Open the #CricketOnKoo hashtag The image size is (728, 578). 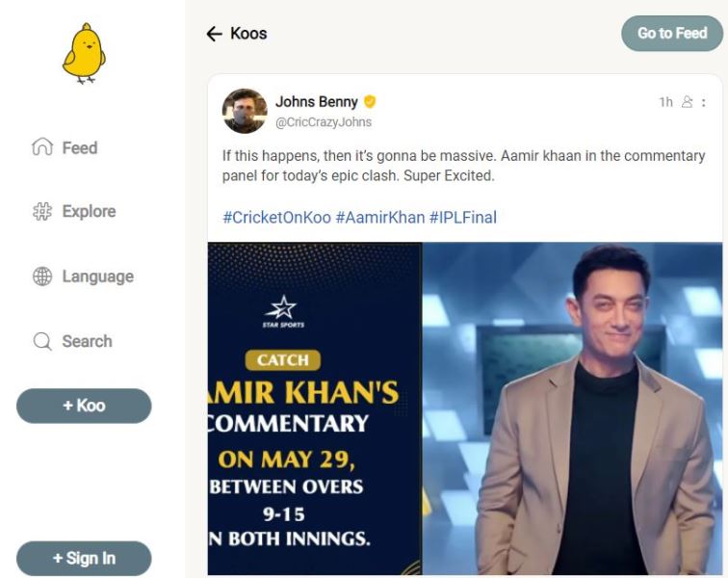point(276,218)
